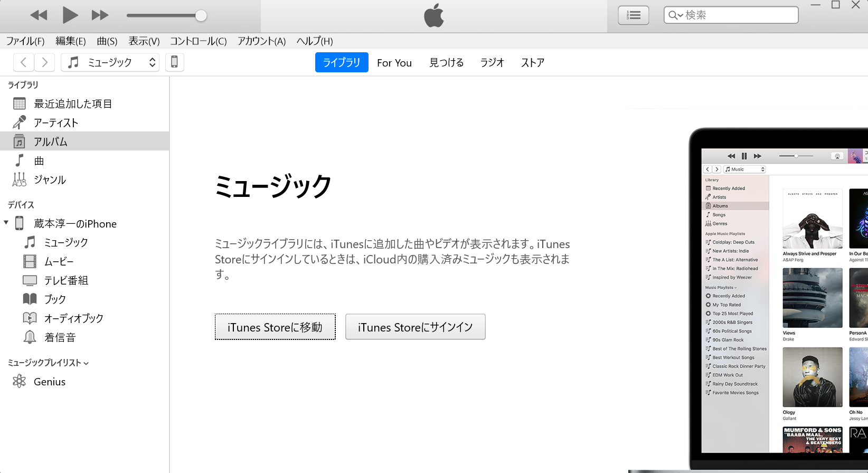Click the rewind playback button
This screenshot has width=868, height=473.
39,15
